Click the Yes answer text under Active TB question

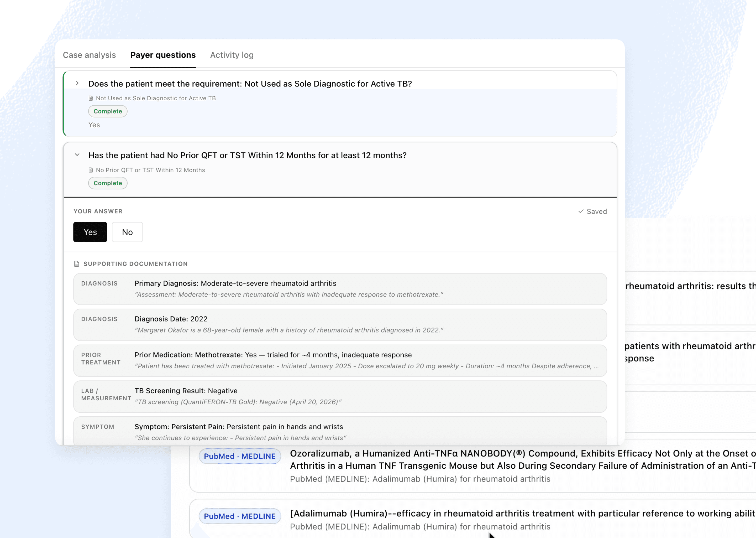pos(94,125)
